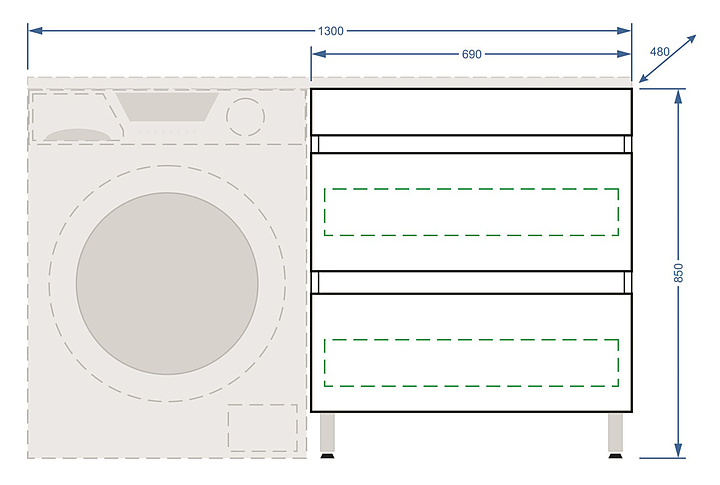The image size is (720, 485).
Task: Select the washing machine round door glass
Action: pyautogui.click(x=167, y=284)
